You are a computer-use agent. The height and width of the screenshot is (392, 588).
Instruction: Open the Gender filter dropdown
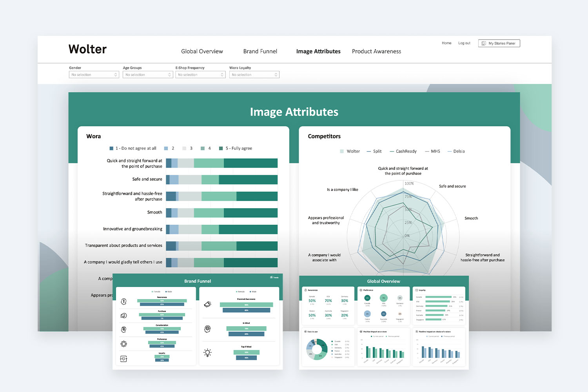point(94,74)
